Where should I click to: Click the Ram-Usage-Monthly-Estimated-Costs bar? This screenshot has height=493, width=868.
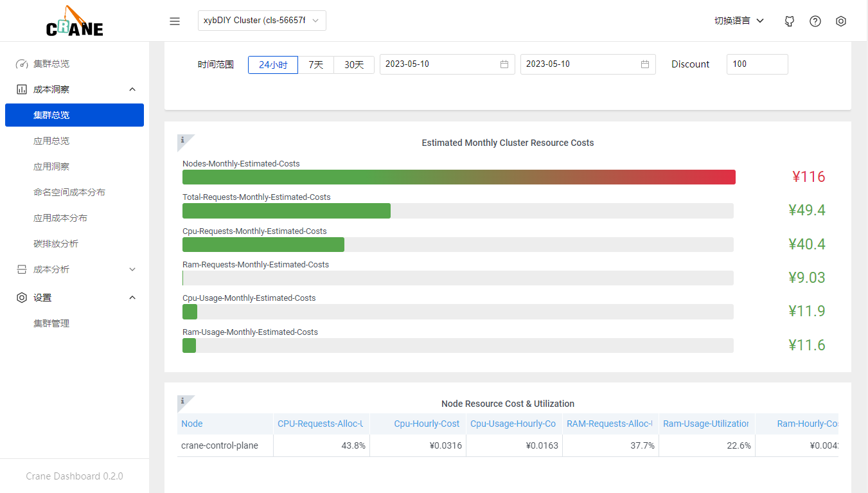point(458,345)
